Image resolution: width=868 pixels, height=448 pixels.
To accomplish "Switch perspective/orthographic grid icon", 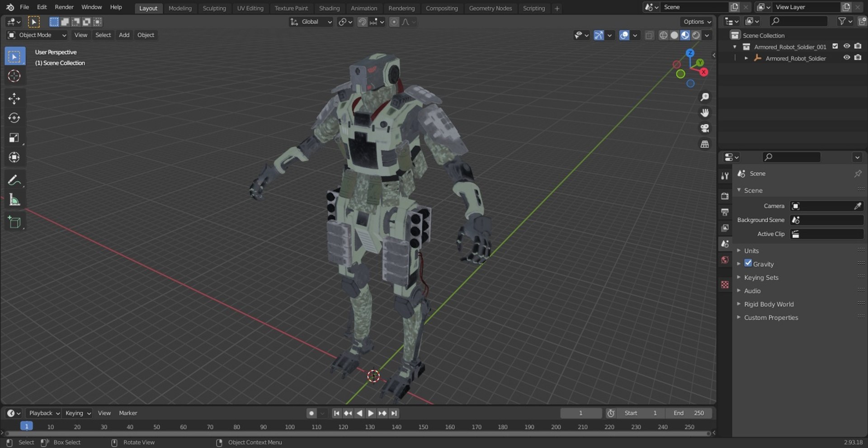I will coord(704,144).
